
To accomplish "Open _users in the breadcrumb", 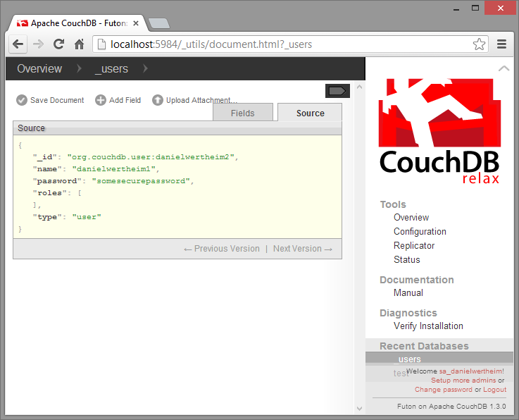I will [x=111, y=68].
